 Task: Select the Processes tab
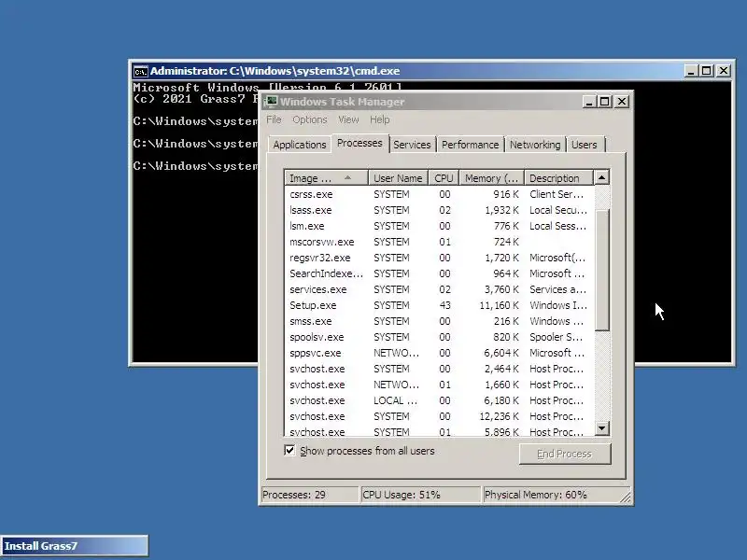click(x=359, y=143)
